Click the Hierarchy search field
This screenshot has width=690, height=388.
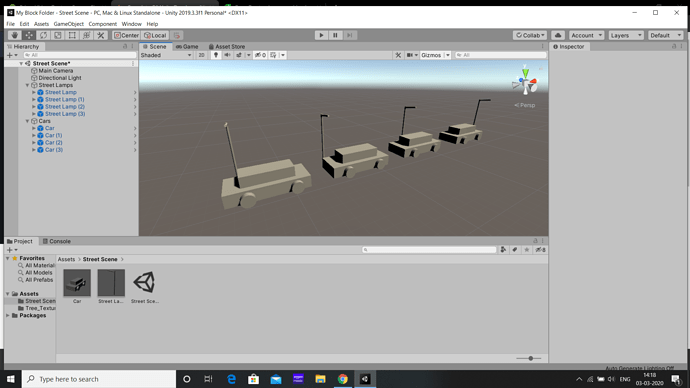click(x=80, y=55)
